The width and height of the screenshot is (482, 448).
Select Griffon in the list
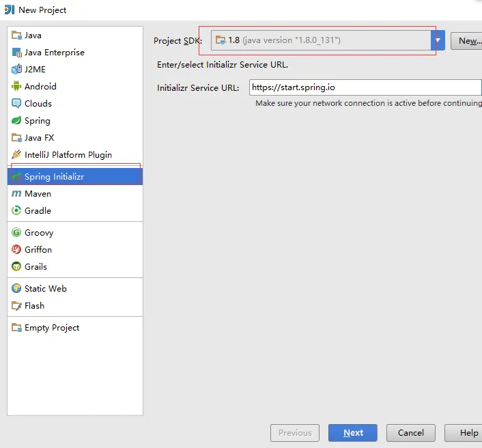tap(75, 249)
